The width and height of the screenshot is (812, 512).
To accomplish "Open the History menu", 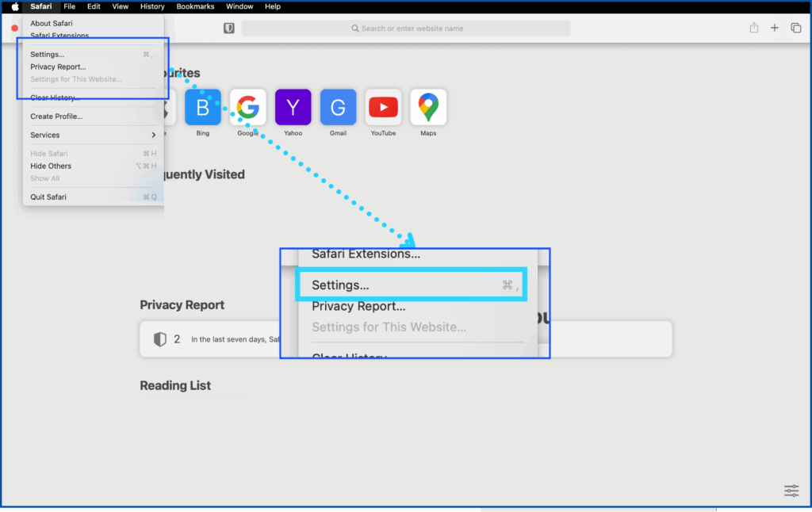I will tap(152, 6).
